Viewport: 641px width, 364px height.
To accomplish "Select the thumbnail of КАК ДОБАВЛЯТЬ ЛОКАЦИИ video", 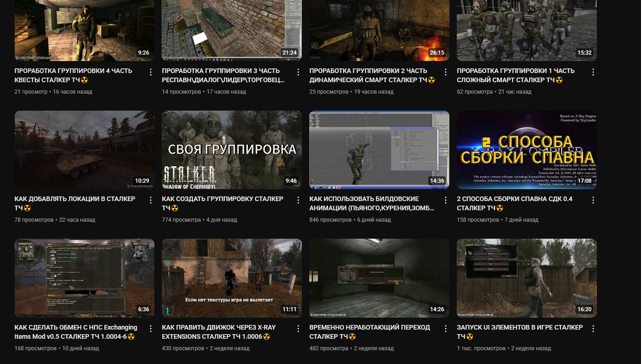I will click(x=85, y=150).
